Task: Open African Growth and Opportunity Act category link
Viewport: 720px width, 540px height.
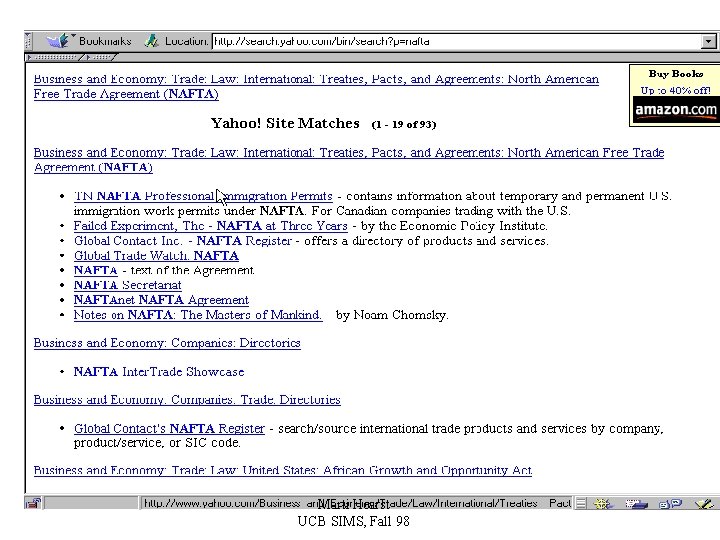Action: coord(283,470)
